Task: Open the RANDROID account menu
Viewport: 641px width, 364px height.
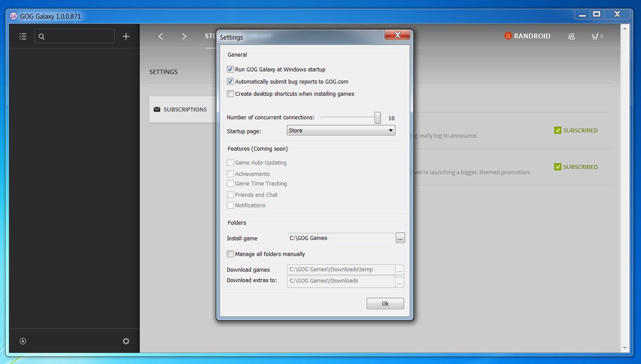Action: (x=527, y=36)
